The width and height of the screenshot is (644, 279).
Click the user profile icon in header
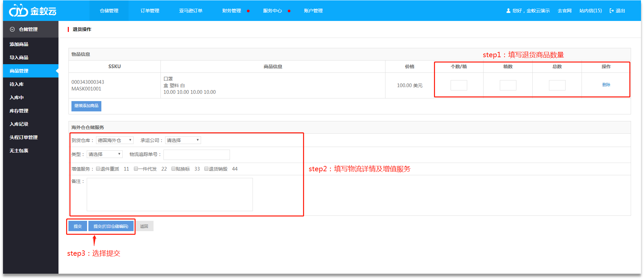pos(508,11)
